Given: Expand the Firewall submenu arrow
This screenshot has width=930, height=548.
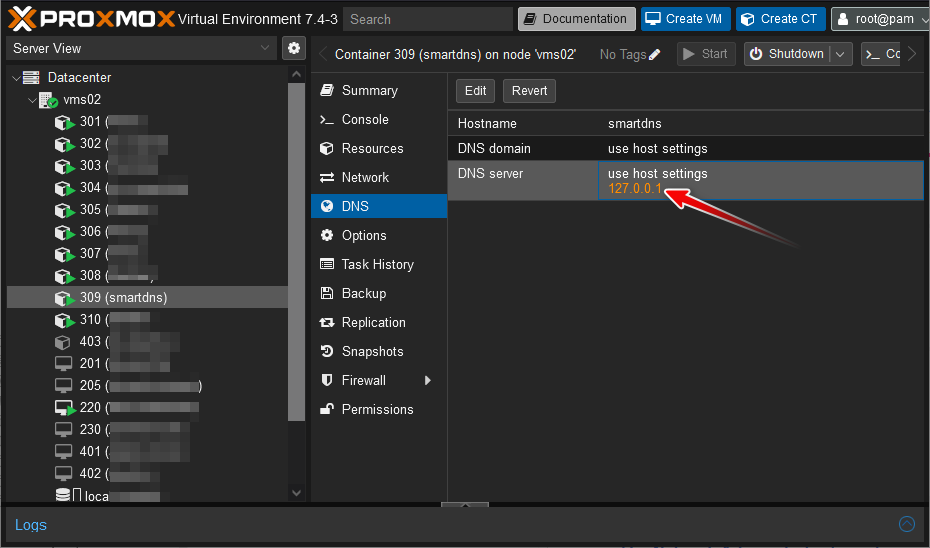Looking at the screenshot, I should click(428, 380).
